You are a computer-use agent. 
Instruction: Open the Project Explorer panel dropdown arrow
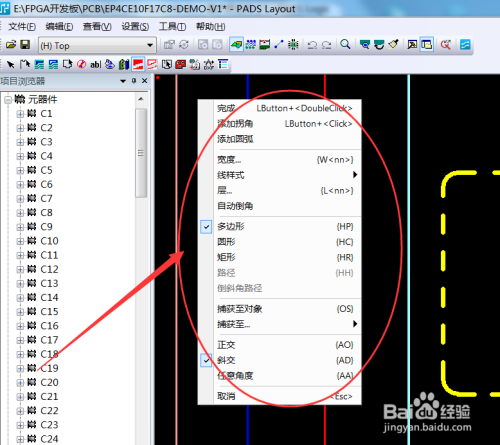coord(123,81)
